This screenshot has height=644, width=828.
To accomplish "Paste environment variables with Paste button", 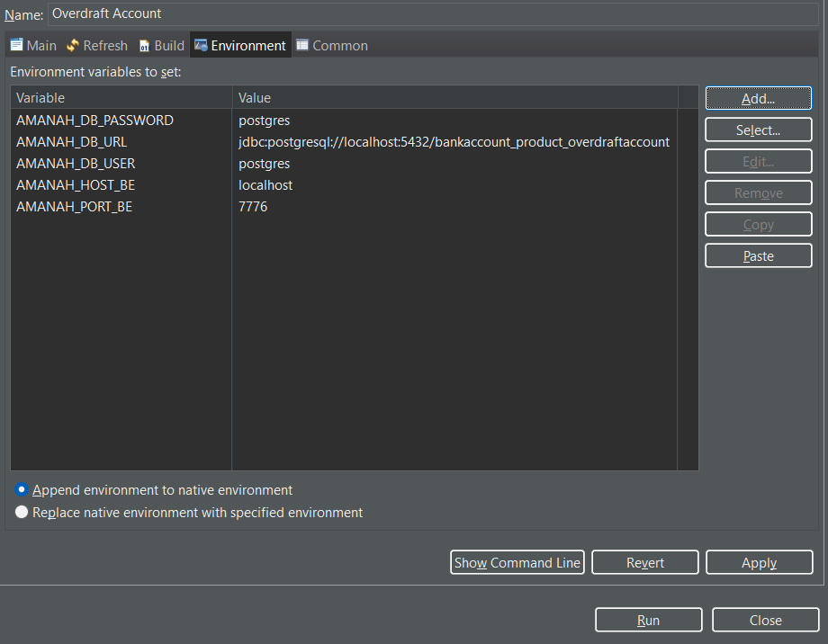I will click(x=759, y=256).
